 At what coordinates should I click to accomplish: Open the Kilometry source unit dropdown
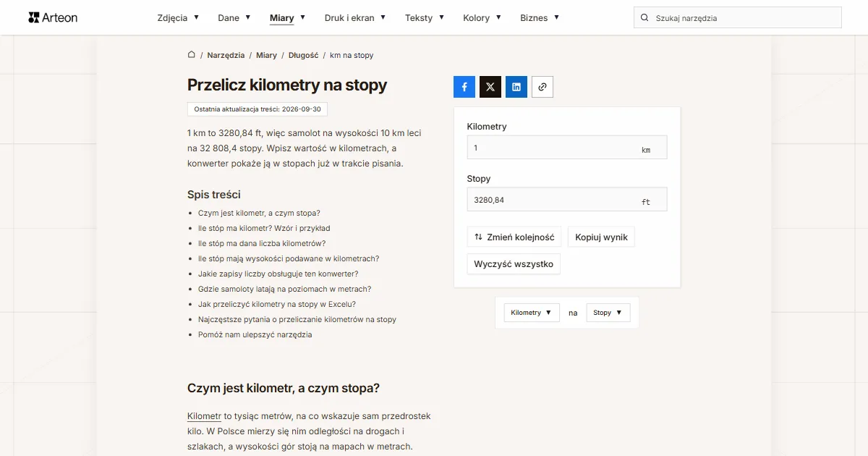coord(532,313)
